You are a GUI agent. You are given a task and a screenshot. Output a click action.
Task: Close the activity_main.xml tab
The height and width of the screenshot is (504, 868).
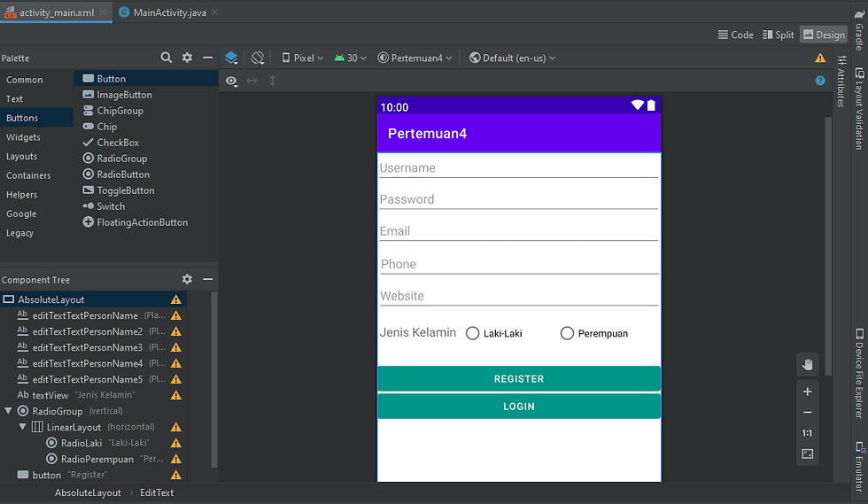pos(103,12)
